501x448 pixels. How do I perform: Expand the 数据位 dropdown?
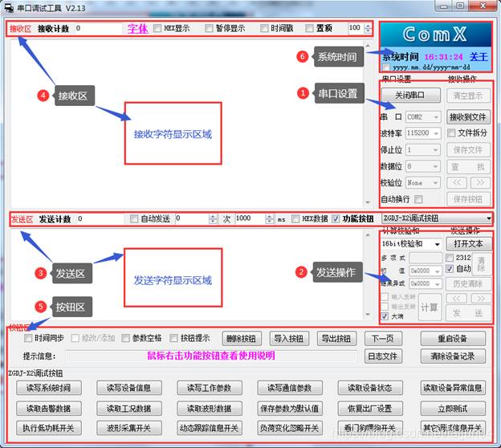423,166
